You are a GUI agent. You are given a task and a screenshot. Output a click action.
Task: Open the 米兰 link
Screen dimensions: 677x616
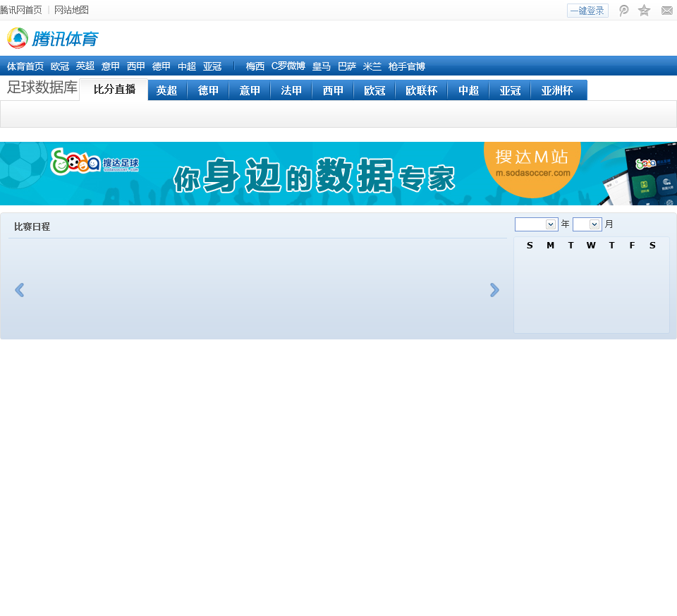point(372,66)
